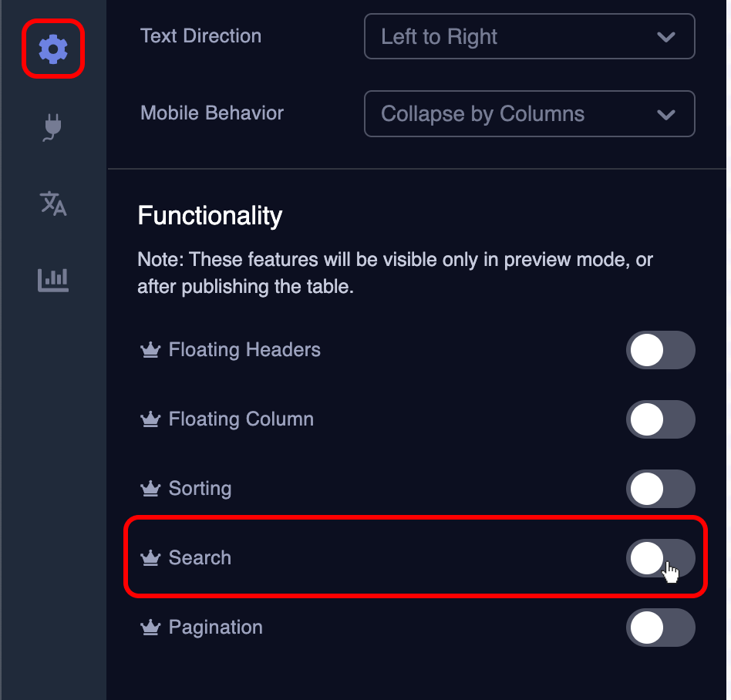Enable the Search toggle switch
This screenshot has width=731, height=700.
coord(660,558)
